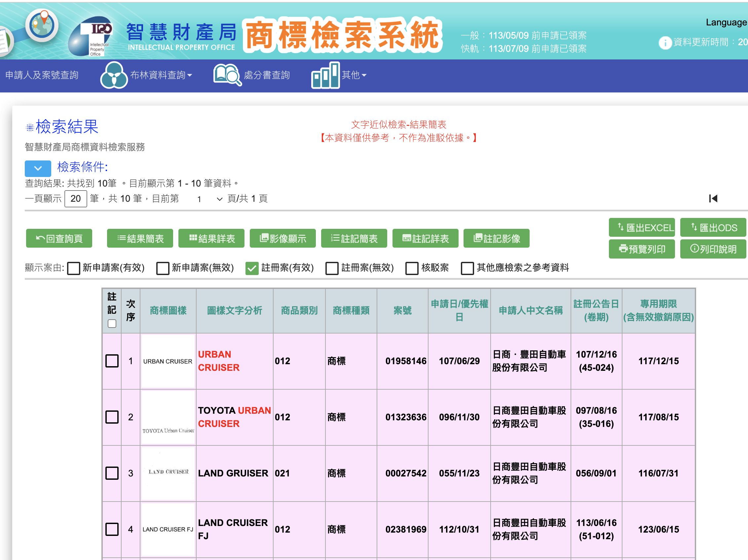Click case number 01958146

pos(406,361)
